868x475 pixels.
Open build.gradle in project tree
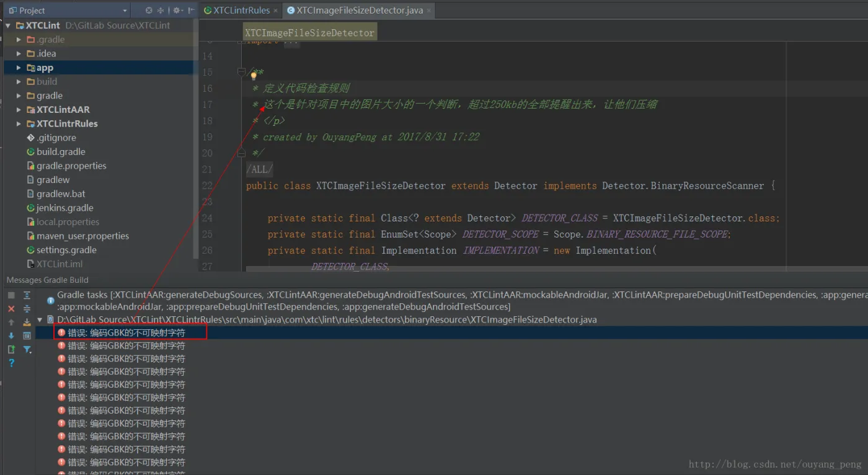[x=61, y=152]
